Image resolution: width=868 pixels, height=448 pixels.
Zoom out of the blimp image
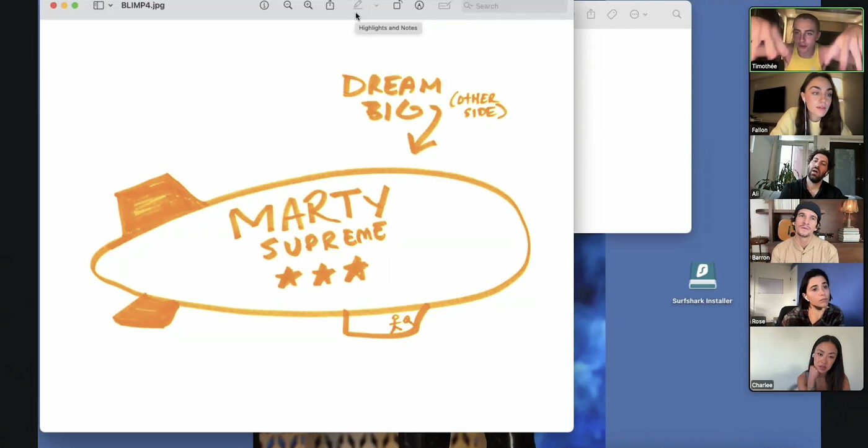288,6
